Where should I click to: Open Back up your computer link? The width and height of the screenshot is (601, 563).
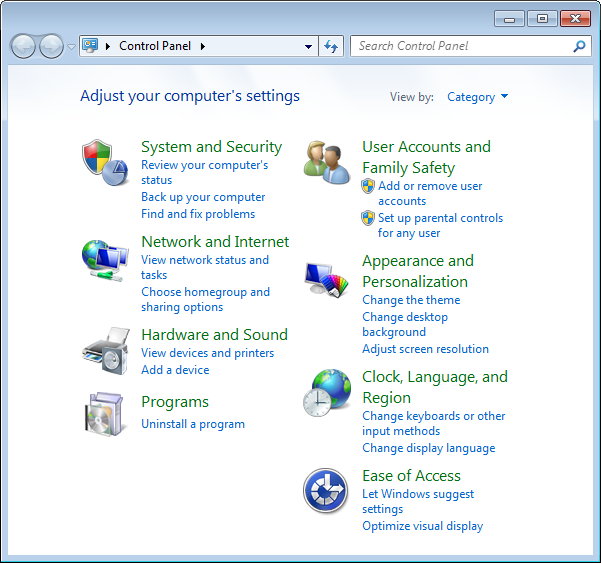203,197
